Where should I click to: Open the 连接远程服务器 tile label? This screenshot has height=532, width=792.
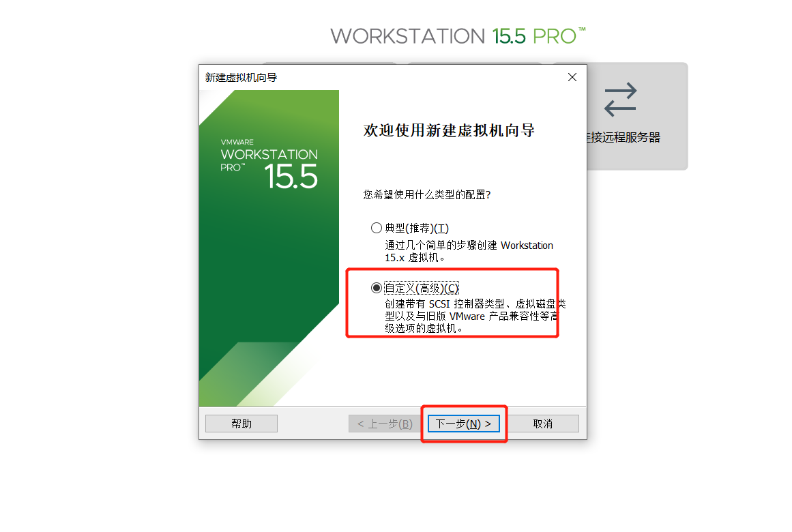coord(624,137)
